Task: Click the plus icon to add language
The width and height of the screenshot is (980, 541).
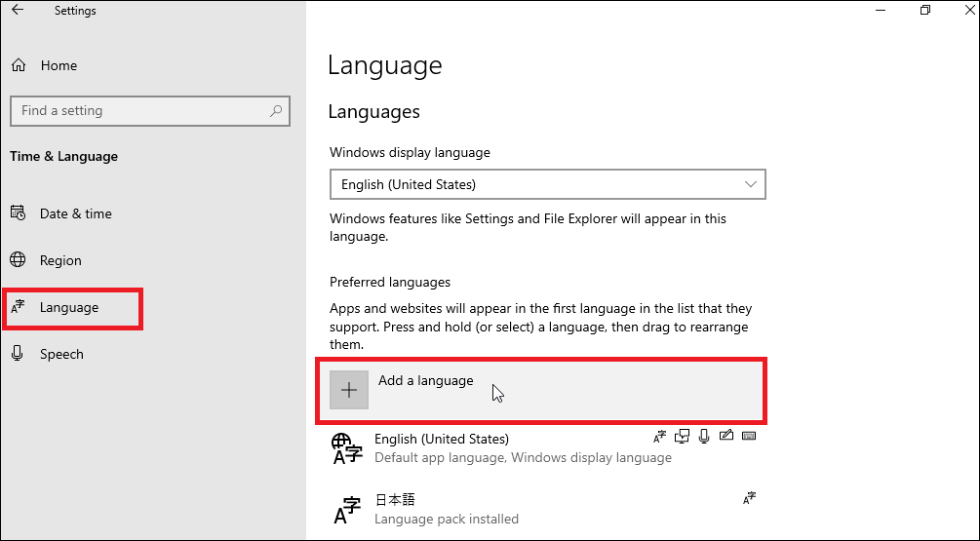Action: coord(349,390)
